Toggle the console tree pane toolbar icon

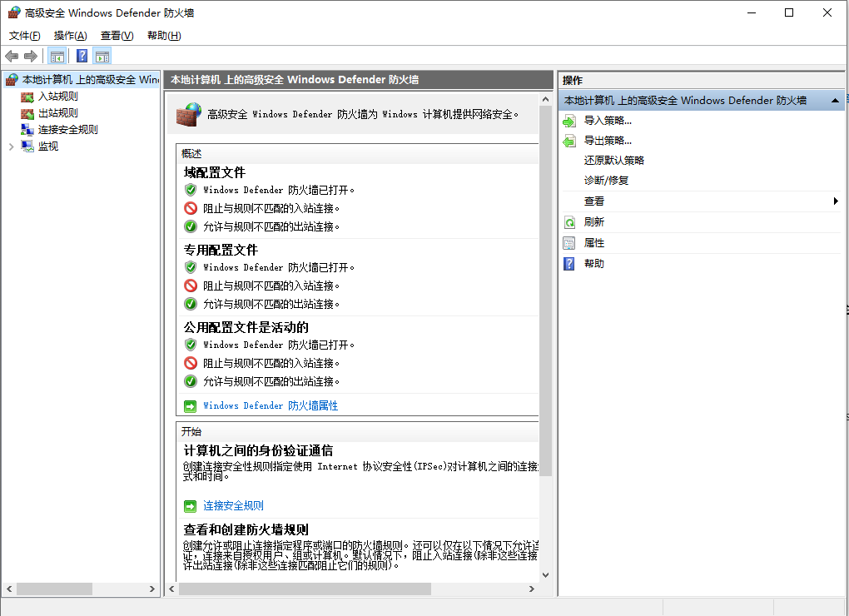click(x=57, y=56)
